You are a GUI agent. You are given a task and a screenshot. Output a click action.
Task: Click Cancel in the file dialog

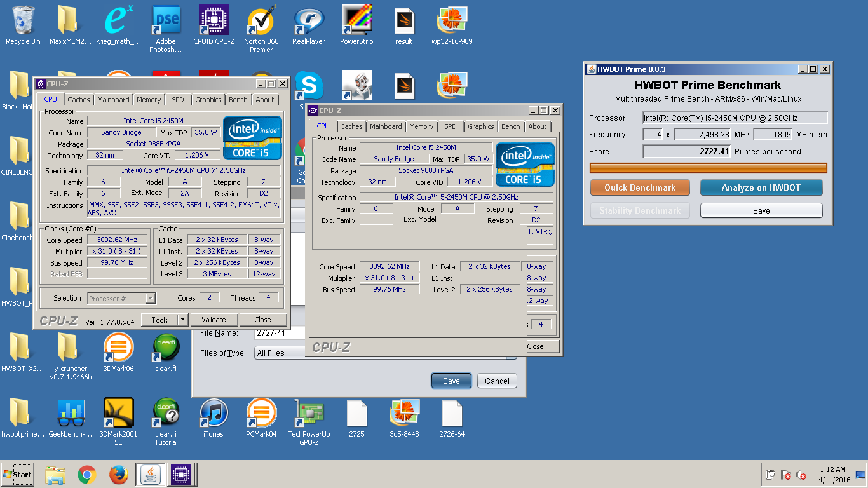(497, 381)
